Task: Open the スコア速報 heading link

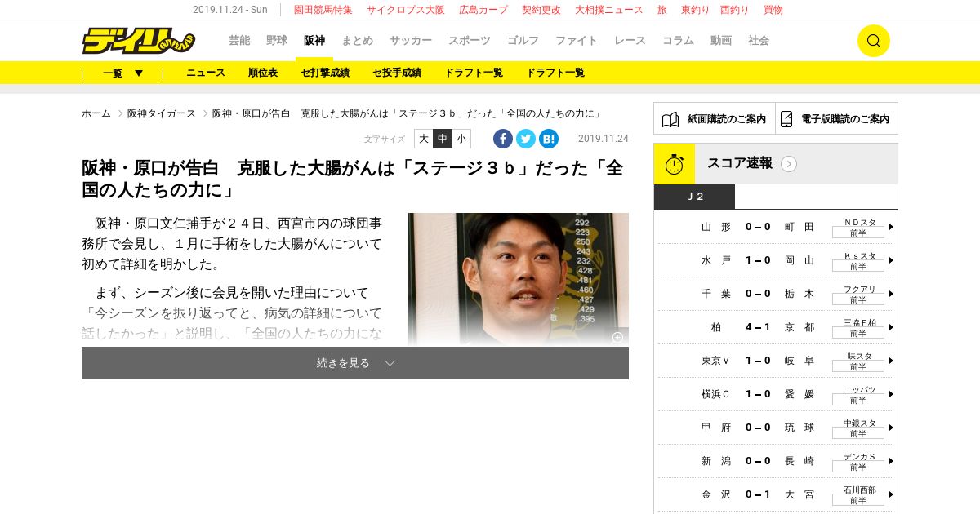Action: coord(740,163)
